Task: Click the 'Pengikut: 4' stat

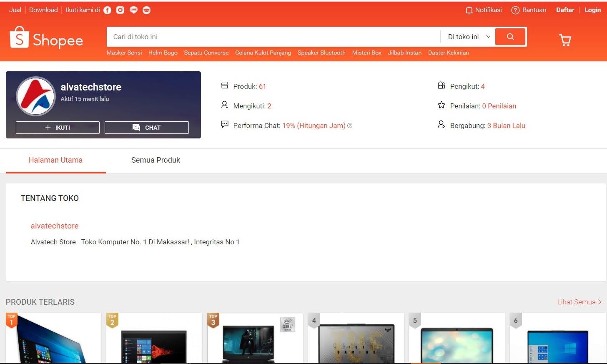Action: coord(467,86)
